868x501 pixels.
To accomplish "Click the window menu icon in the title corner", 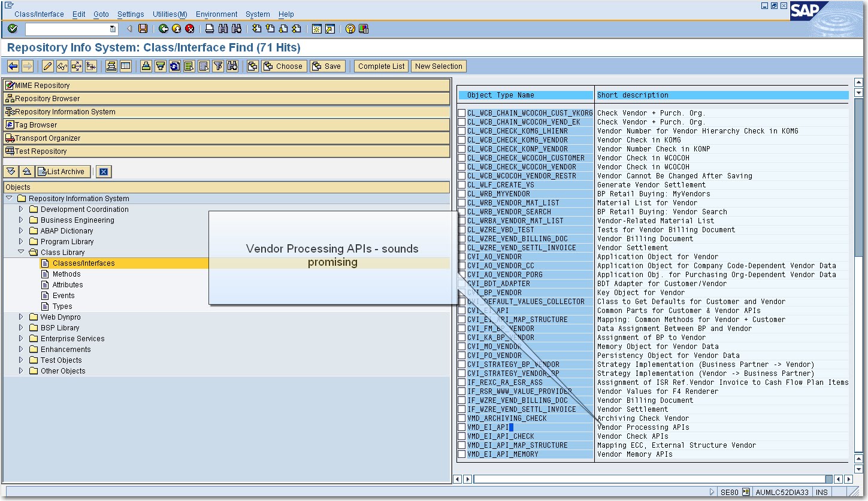I will [x=9, y=5].
